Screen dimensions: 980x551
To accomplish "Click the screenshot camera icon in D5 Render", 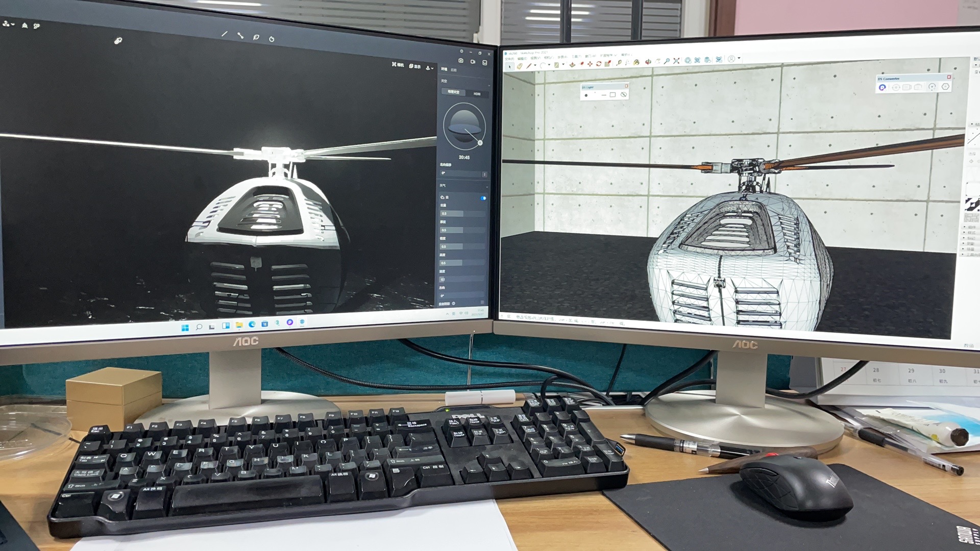I will (461, 61).
